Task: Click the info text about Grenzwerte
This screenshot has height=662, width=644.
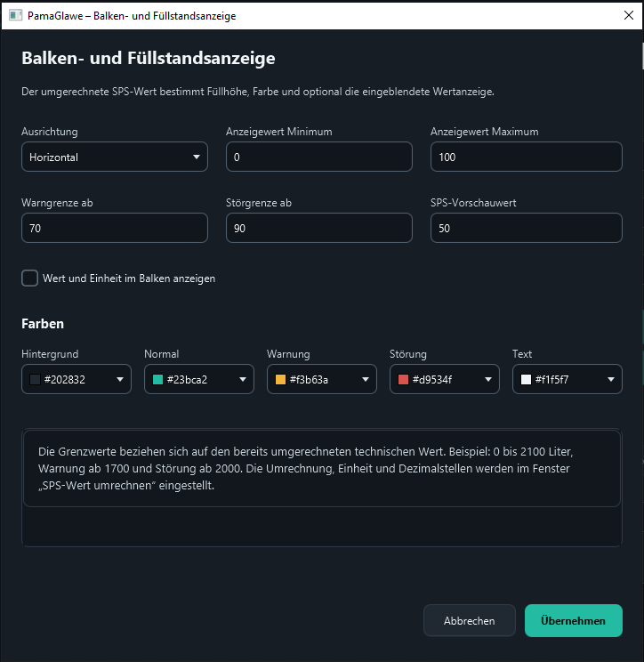Action: coord(305,469)
